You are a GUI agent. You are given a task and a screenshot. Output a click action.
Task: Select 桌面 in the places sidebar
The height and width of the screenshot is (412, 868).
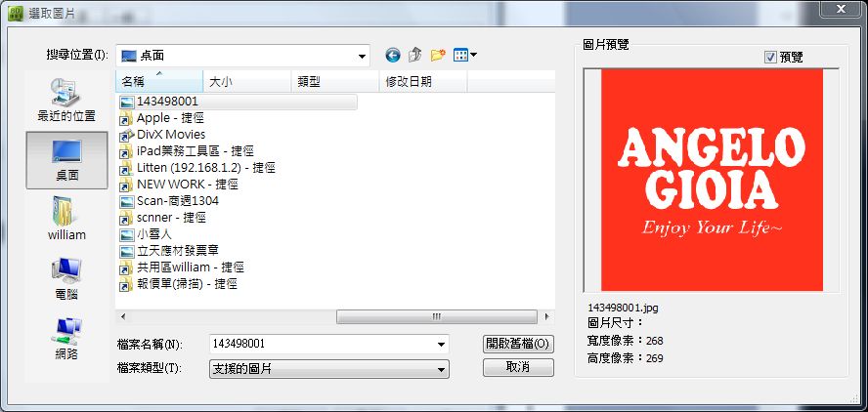66,160
